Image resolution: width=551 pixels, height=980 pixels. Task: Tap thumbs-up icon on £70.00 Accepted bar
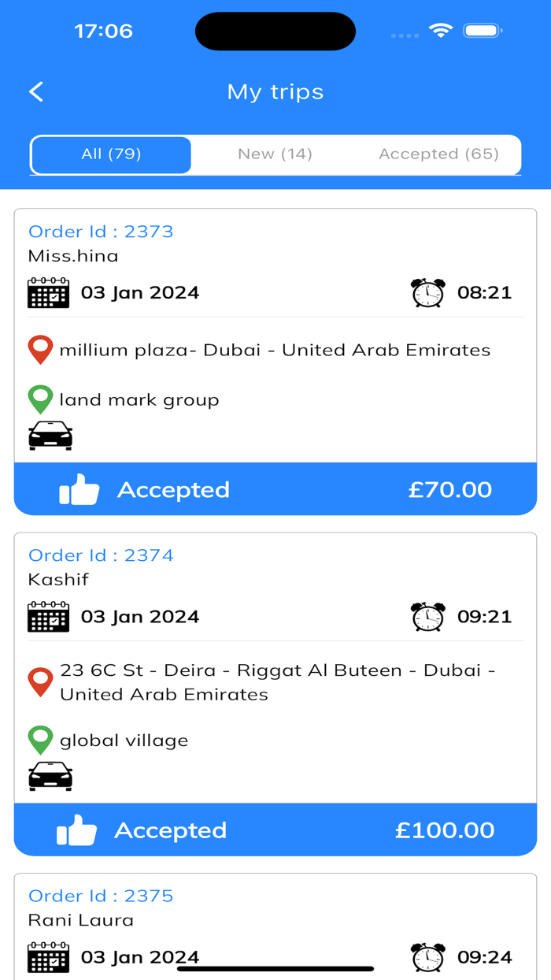pos(79,490)
